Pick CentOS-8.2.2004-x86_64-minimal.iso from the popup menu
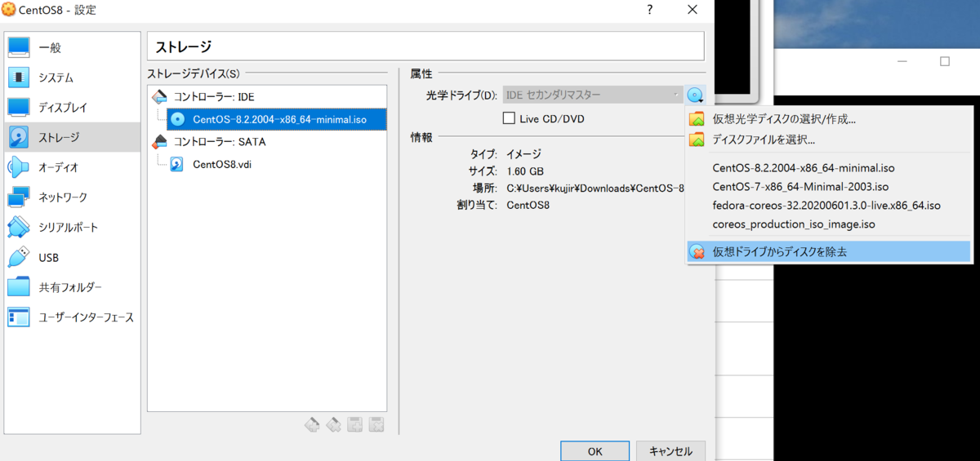Image resolution: width=980 pixels, height=461 pixels. [829, 168]
